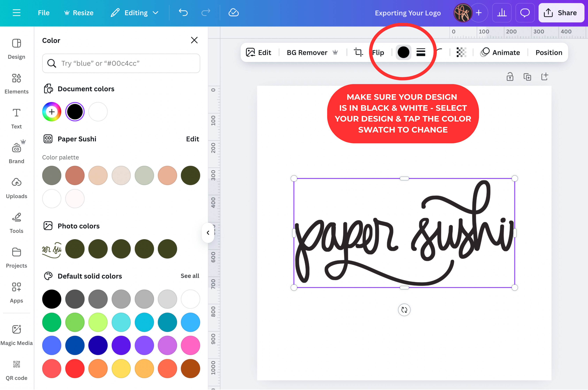Click Edit in image toolbar
The height and width of the screenshot is (390, 588).
click(x=258, y=52)
